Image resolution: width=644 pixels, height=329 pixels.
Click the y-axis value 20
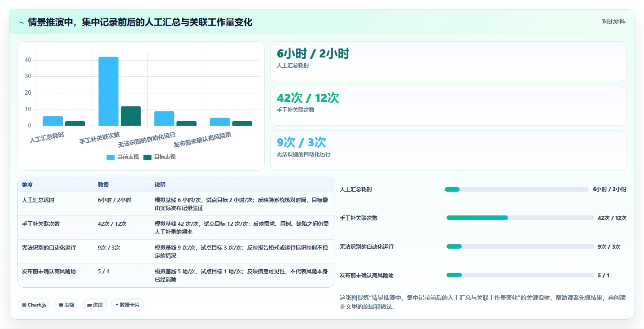pos(28,93)
